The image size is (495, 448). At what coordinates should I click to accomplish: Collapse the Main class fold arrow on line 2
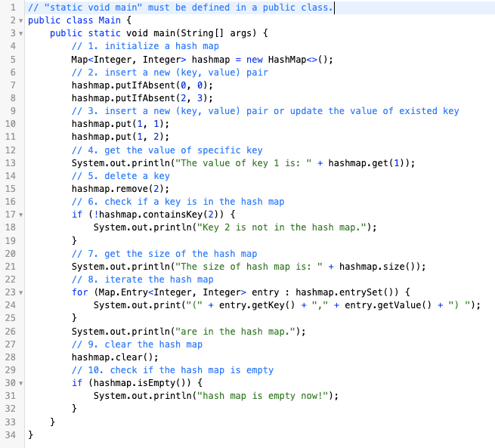(x=18, y=21)
